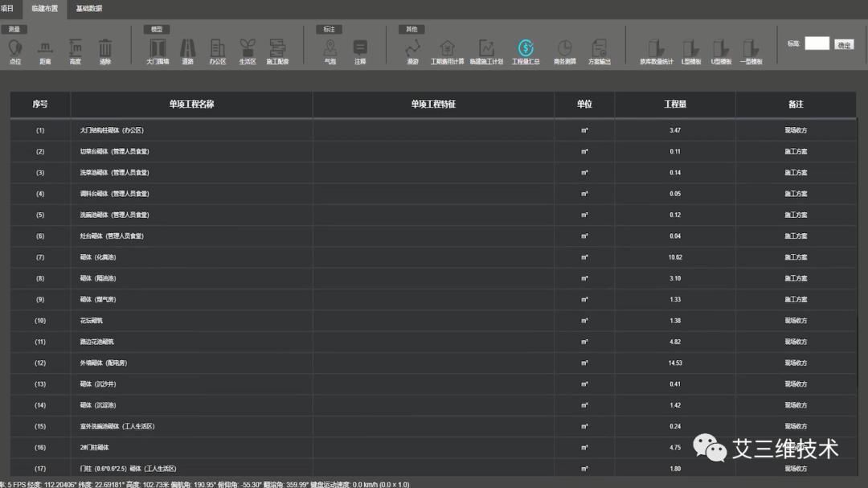
Task: Click quantity value 10.62 in row 7
Action: coord(675,257)
